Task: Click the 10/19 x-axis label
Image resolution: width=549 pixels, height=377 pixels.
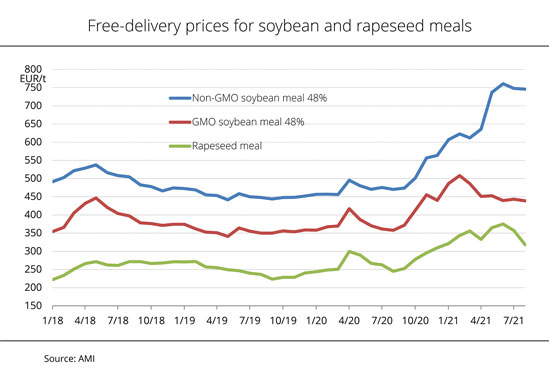Action: click(283, 321)
